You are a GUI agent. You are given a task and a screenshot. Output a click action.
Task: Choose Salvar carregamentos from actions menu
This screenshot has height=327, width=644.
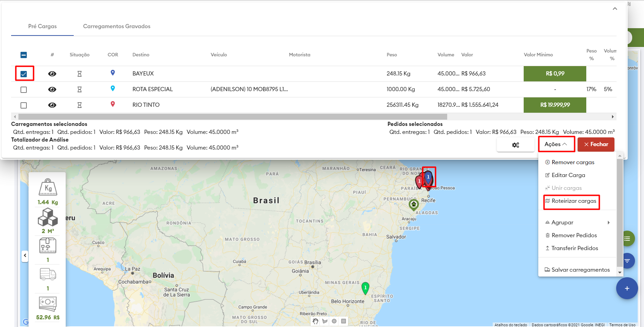coord(577,270)
